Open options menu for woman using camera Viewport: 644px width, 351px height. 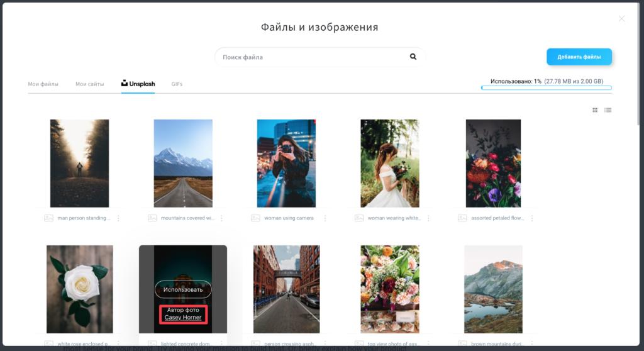325,218
